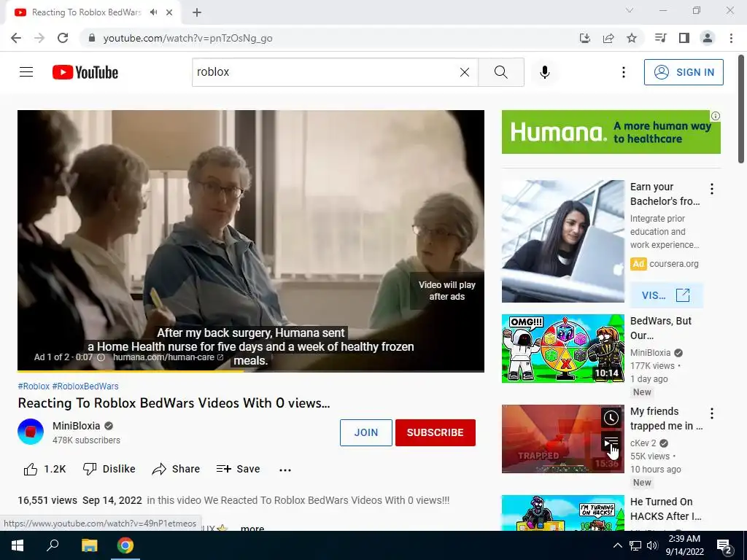Image resolution: width=747 pixels, height=560 pixels.
Task: Open a new browser tab
Action: (x=197, y=12)
